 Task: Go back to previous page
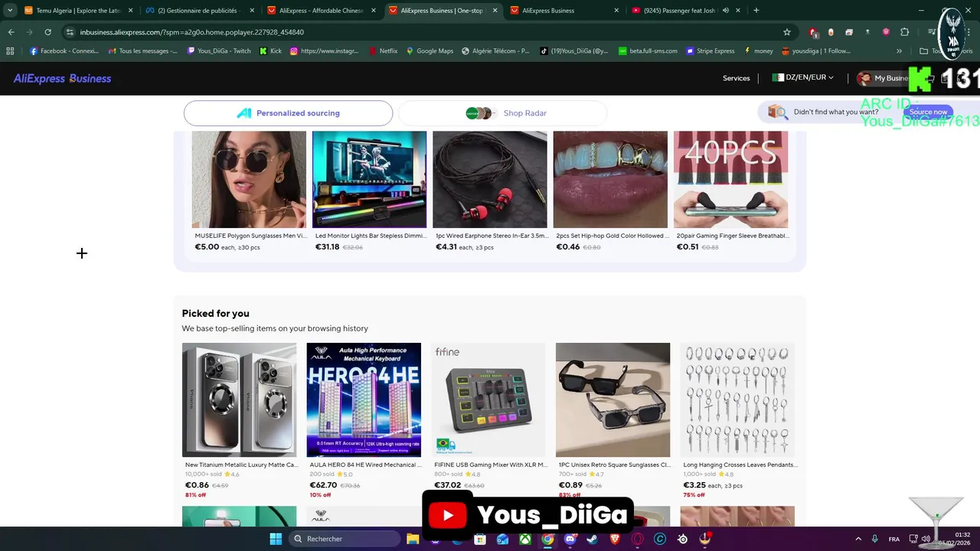[11, 32]
